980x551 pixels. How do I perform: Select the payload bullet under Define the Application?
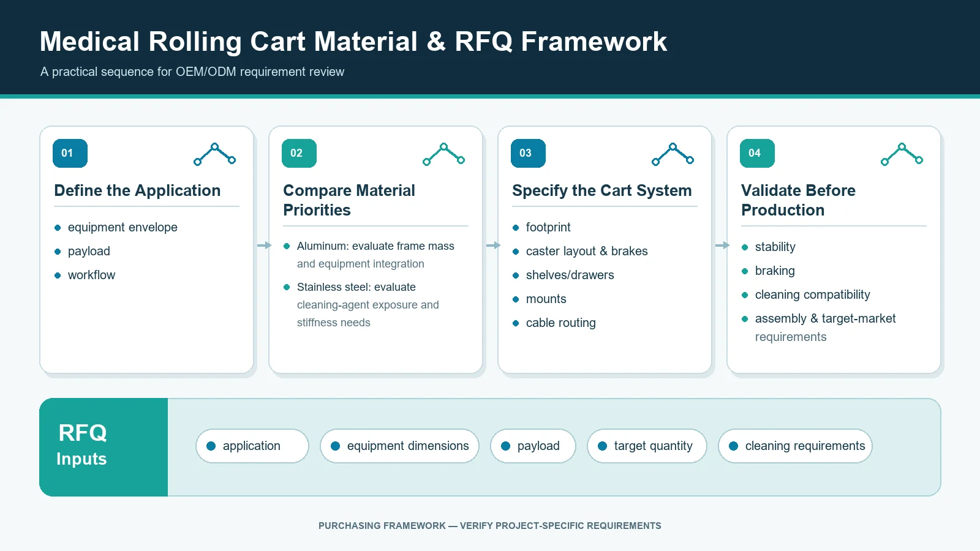click(82, 251)
